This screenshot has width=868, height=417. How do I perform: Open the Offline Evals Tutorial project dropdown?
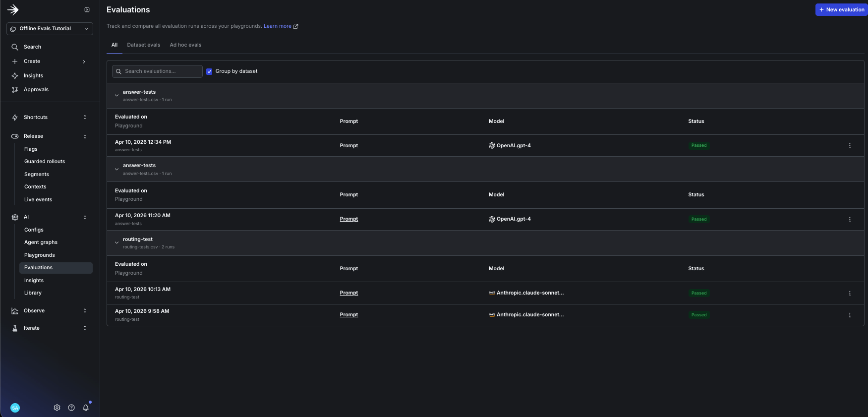click(x=50, y=29)
